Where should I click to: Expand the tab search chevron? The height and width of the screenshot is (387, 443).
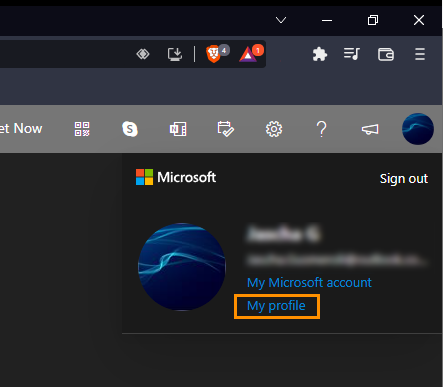pyautogui.click(x=281, y=20)
